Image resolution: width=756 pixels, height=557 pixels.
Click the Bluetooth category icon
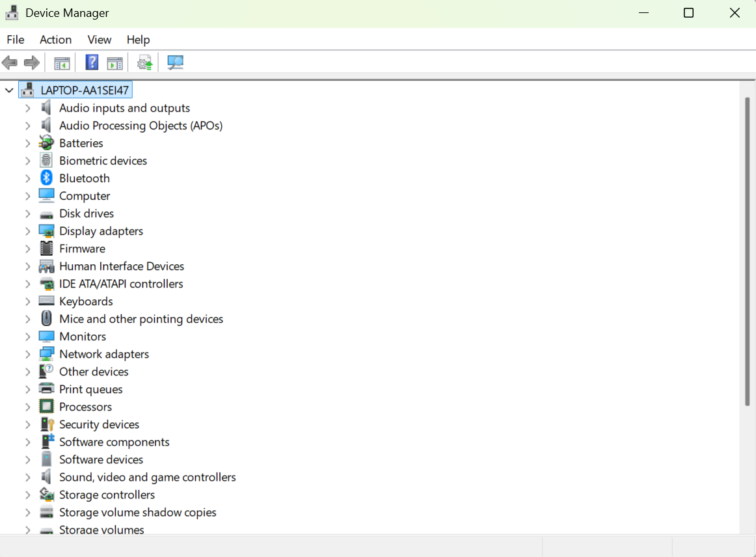46,178
